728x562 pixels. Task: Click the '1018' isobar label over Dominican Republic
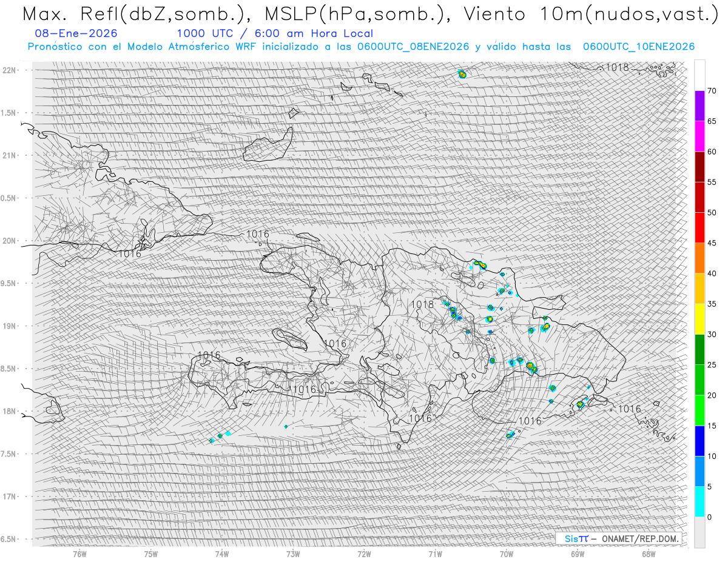pos(422,304)
